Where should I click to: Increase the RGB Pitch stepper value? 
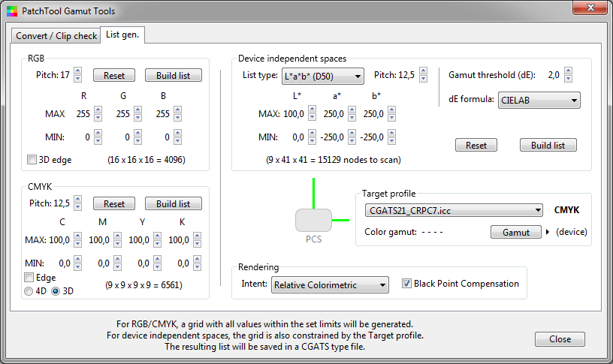coord(77,71)
